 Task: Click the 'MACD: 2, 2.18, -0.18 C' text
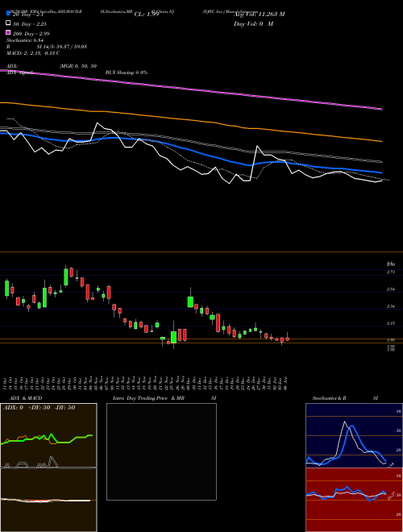pos(33,53)
